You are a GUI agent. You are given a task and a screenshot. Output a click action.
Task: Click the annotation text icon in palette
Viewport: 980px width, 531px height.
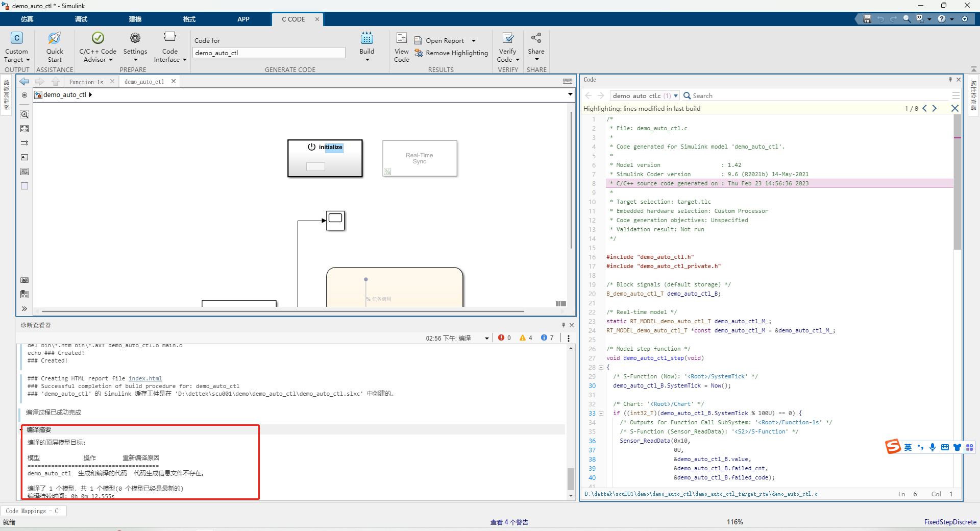tap(24, 157)
